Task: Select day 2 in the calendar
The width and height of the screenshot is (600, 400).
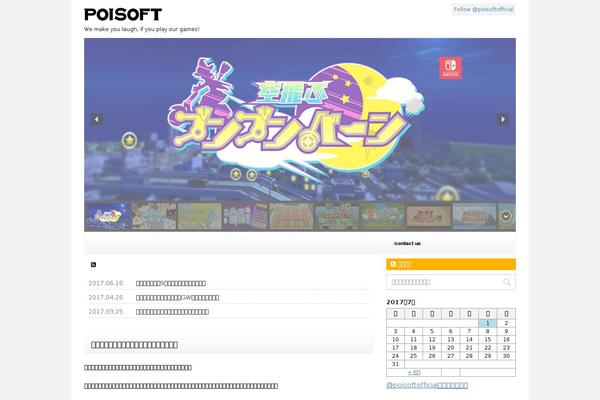Action: click(506, 323)
